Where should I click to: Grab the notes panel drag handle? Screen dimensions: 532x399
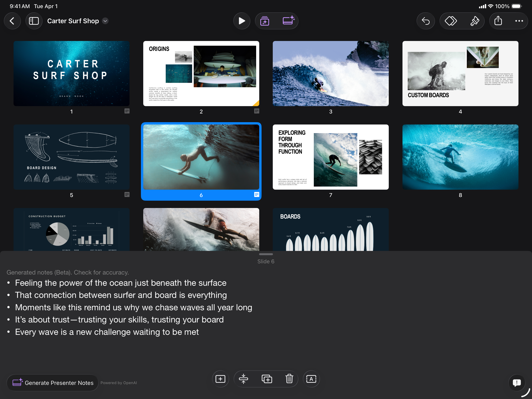click(266, 254)
